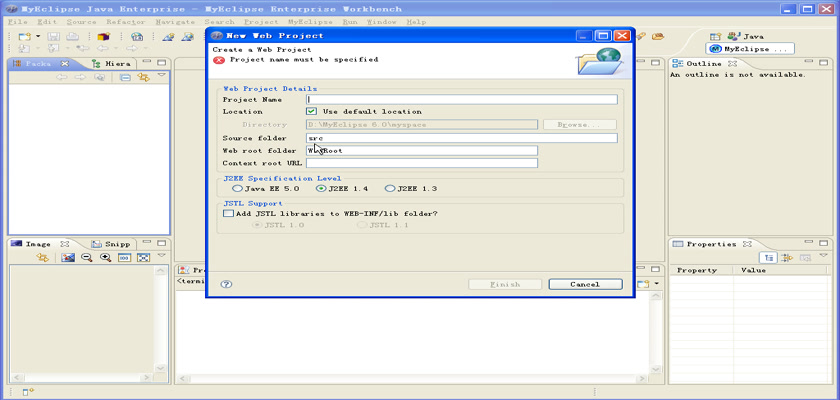Click the Open Perspective icon
The image size is (840, 400).
pos(715,36)
